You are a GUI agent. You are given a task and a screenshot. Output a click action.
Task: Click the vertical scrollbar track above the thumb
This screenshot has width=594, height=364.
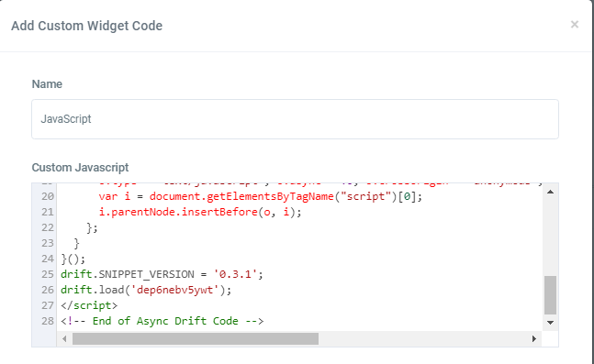pos(550,237)
